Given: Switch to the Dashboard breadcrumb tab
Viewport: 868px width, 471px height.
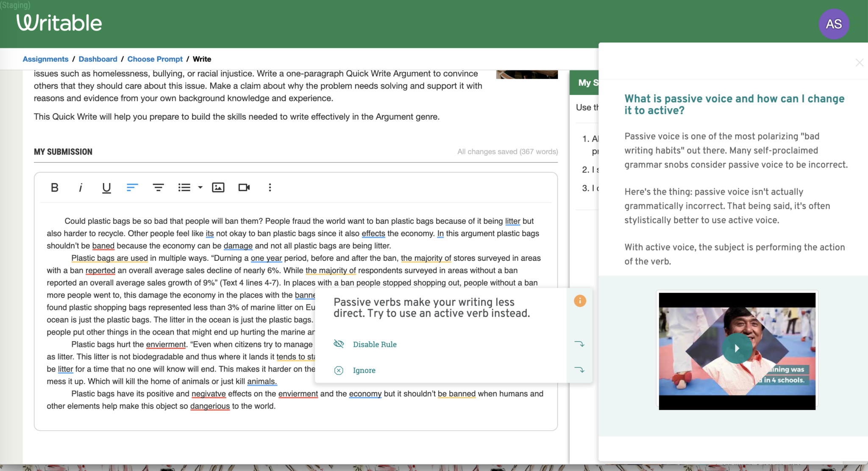Looking at the screenshot, I should (x=98, y=59).
